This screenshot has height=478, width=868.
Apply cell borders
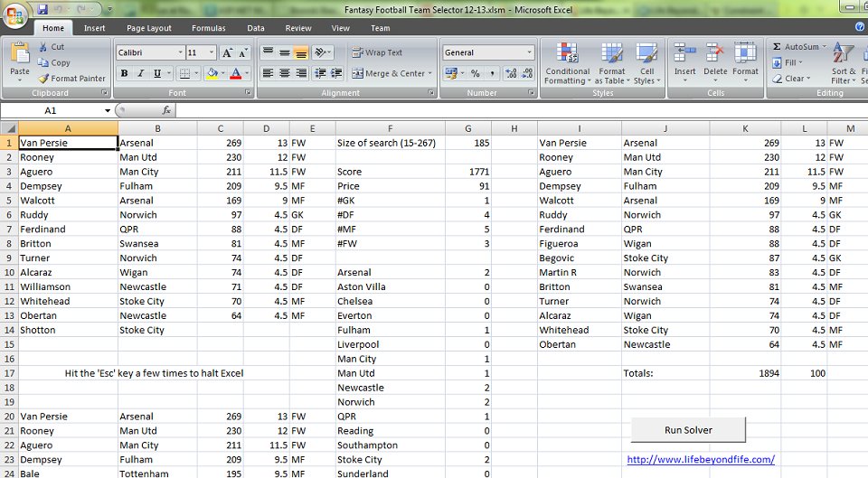click(x=184, y=73)
